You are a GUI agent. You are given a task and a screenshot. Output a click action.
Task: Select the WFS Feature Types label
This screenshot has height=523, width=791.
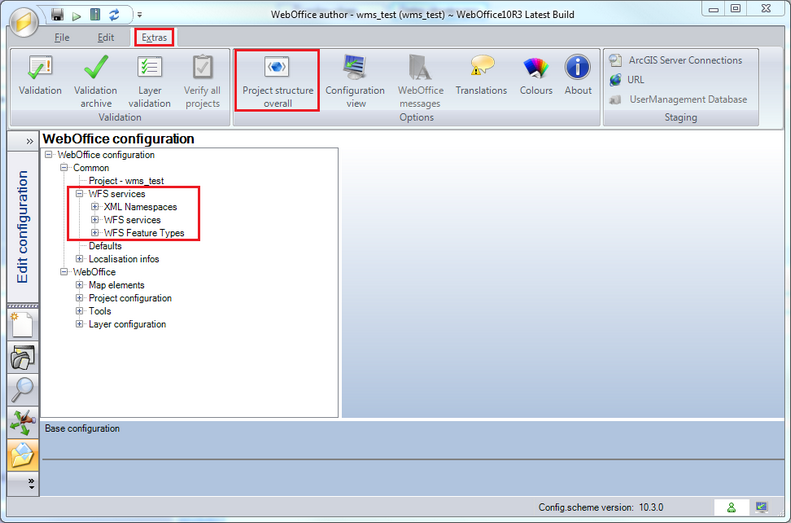pyautogui.click(x=144, y=233)
